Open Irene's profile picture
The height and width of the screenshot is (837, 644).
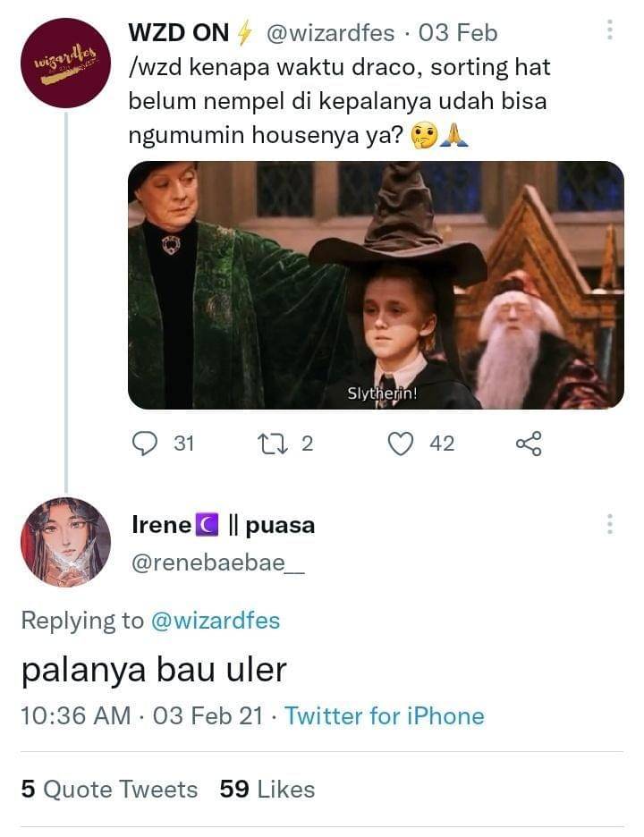pyautogui.click(x=65, y=542)
